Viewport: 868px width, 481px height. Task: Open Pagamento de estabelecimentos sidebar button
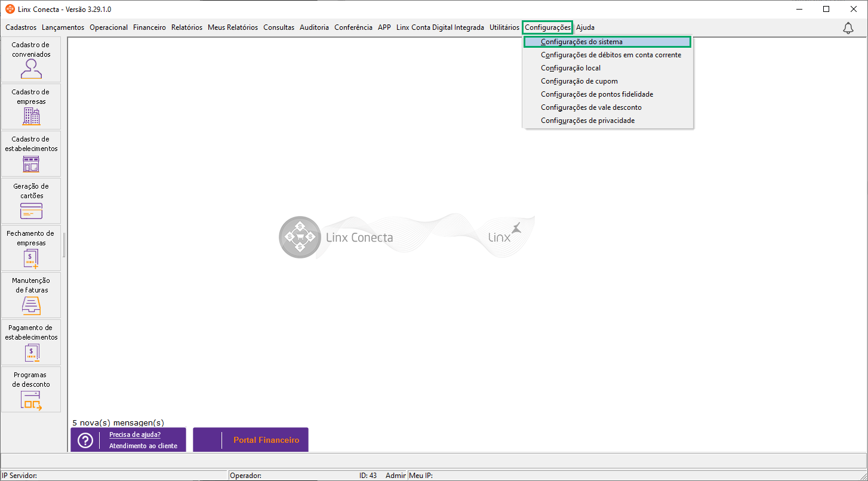(31, 343)
